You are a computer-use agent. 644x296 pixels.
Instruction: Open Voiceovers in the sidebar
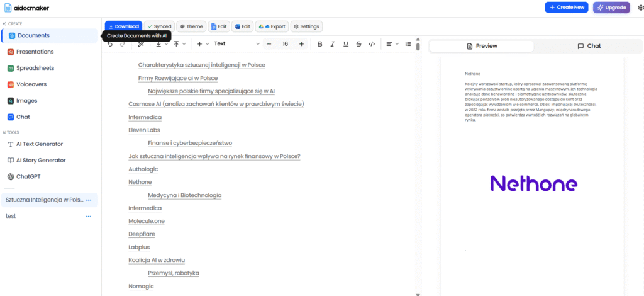[x=50, y=84]
